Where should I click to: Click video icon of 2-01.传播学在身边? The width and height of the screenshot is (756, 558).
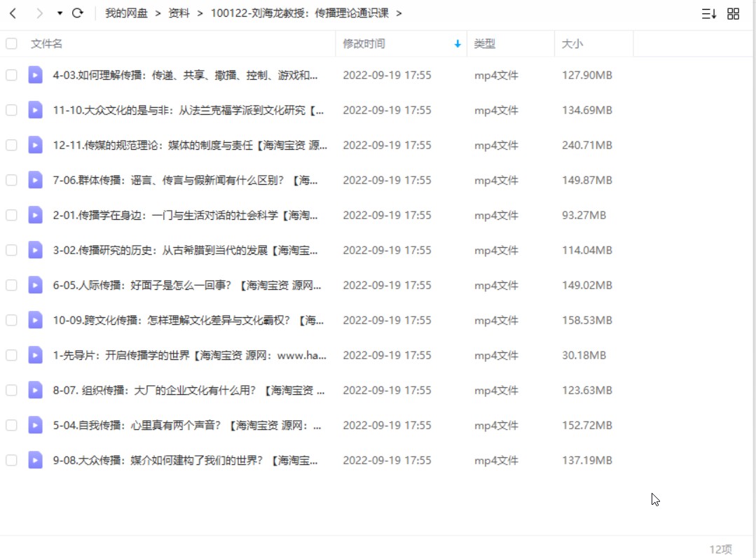pos(35,216)
